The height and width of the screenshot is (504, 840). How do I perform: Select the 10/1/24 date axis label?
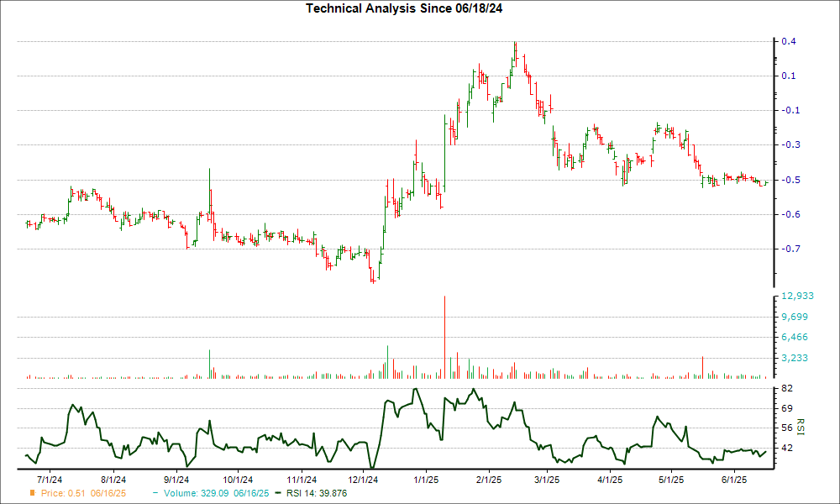point(238,480)
